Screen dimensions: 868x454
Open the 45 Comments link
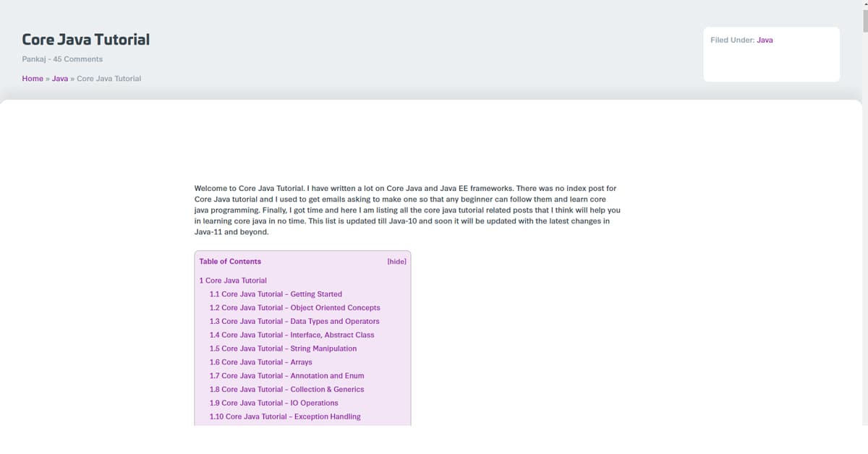click(x=78, y=59)
